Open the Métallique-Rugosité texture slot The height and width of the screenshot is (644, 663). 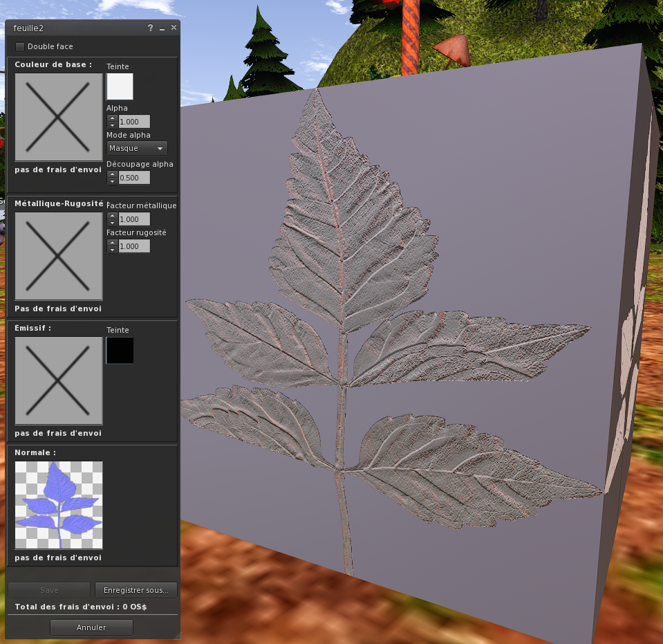[x=59, y=255]
